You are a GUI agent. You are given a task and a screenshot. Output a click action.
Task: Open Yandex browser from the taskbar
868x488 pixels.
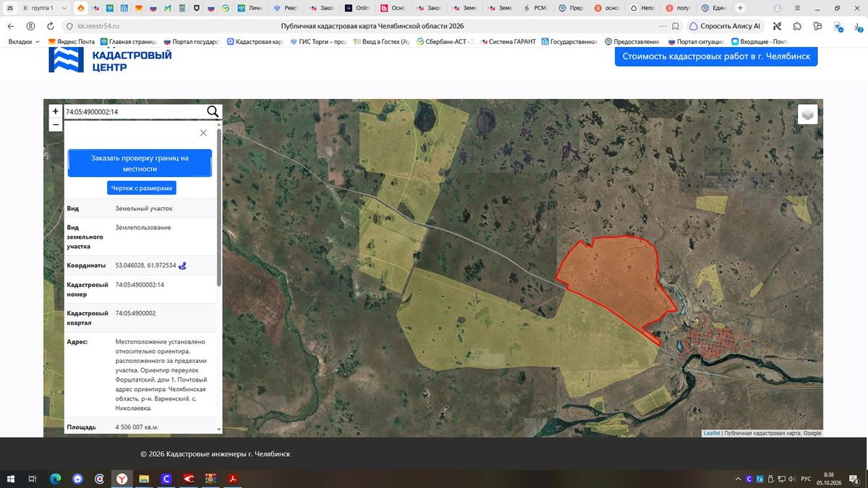click(122, 479)
